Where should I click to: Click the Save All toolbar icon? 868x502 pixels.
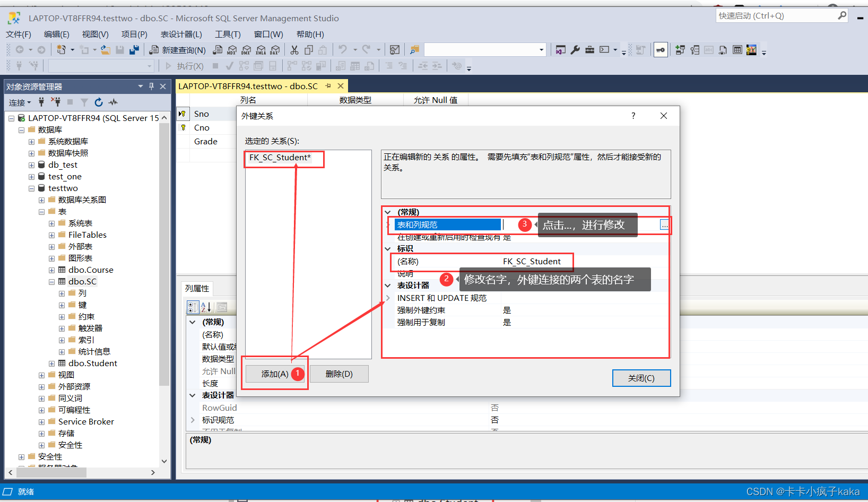tap(134, 50)
